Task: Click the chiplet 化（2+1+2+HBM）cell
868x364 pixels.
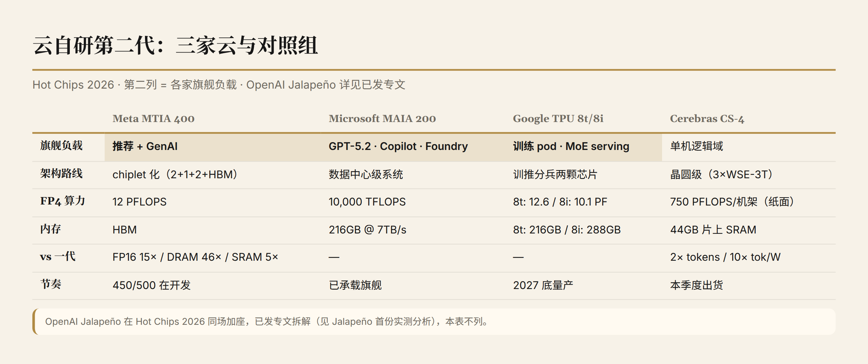Action: coord(213,175)
